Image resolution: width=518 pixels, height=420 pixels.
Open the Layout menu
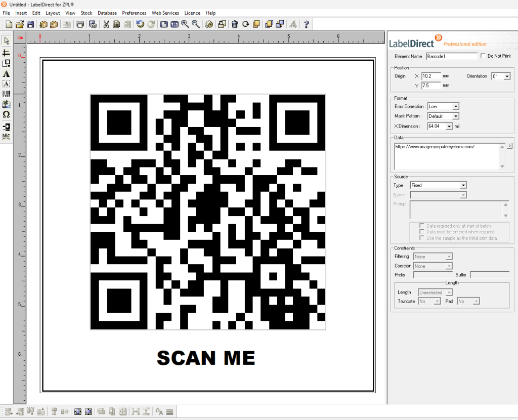click(53, 13)
